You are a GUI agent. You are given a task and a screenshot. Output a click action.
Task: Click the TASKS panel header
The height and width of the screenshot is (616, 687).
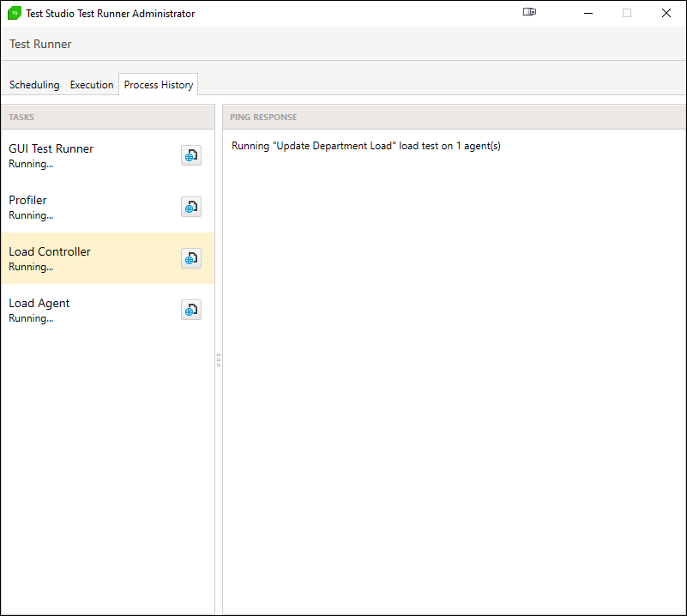click(108, 117)
